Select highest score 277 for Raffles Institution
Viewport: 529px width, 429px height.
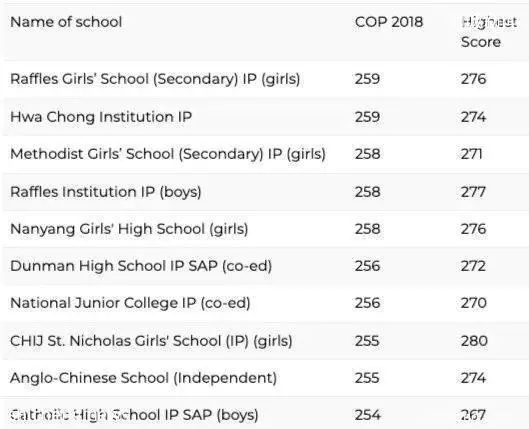click(x=473, y=192)
